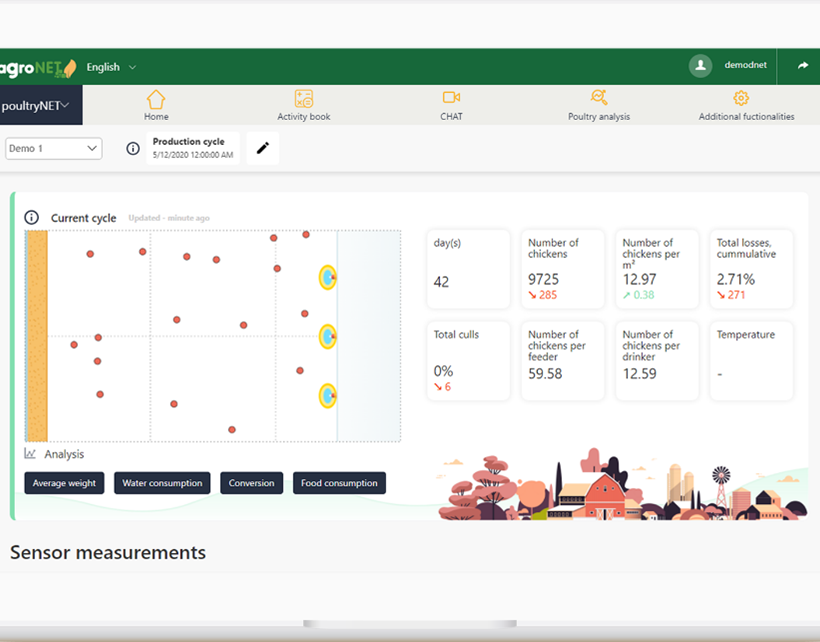Click the gear Additional functionalities icon
820x642 pixels.
pos(741,98)
